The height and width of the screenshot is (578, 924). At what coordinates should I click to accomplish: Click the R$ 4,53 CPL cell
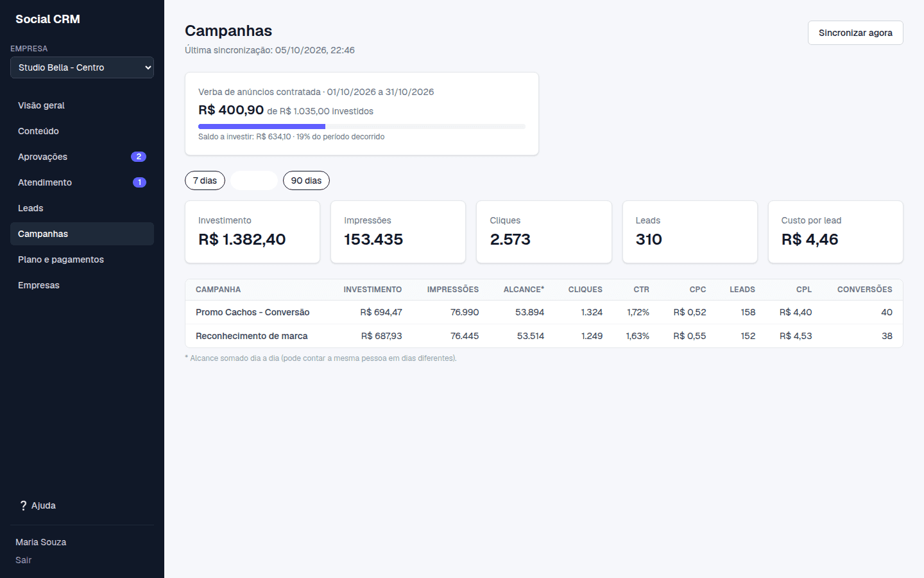796,336
